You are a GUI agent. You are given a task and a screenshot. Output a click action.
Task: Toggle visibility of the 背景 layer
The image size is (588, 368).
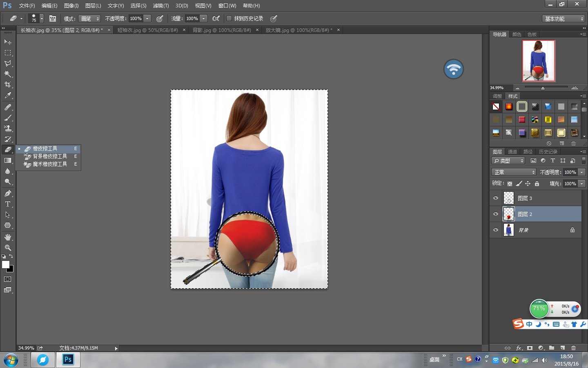pyautogui.click(x=496, y=230)
